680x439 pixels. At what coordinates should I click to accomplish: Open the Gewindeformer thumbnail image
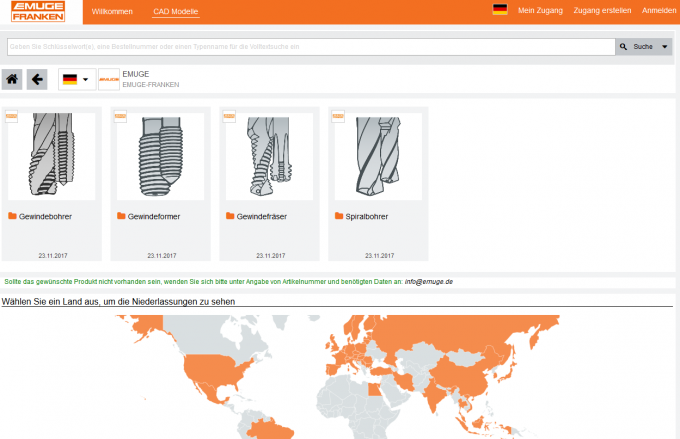pos(160,156)
